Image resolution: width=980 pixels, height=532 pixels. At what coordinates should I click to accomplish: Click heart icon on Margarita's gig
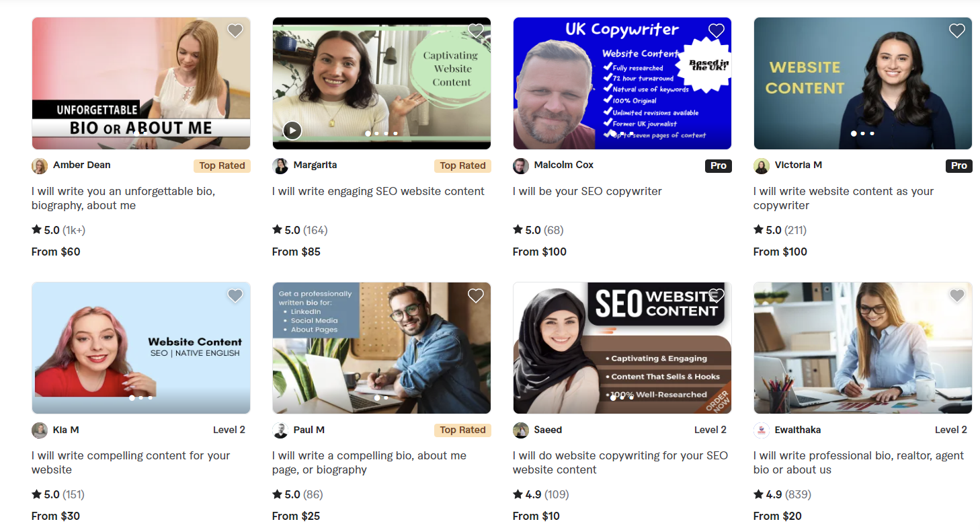[x=475, y=31]
